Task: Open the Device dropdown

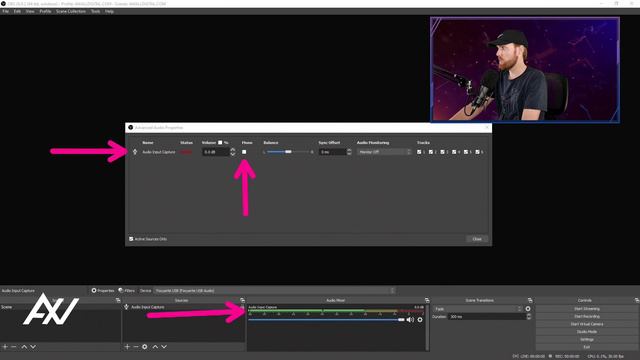Action: tap(274, 291)
